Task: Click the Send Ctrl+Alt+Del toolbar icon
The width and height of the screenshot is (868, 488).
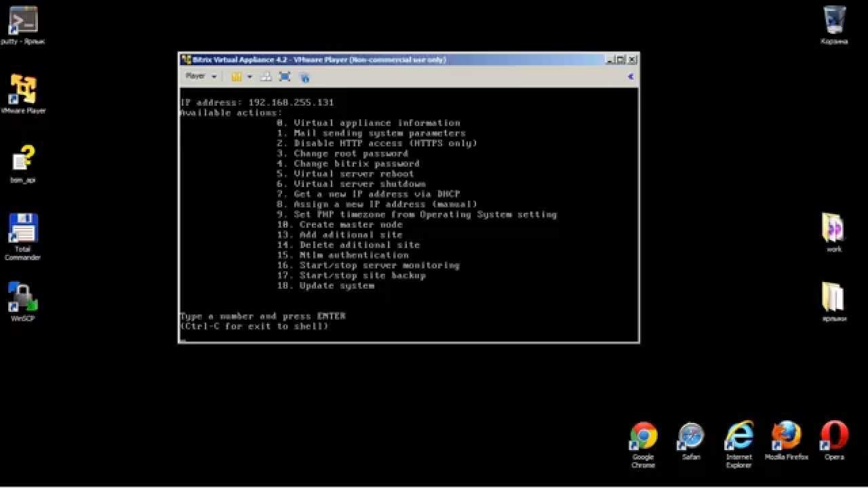Action: (x=266, y=77)
